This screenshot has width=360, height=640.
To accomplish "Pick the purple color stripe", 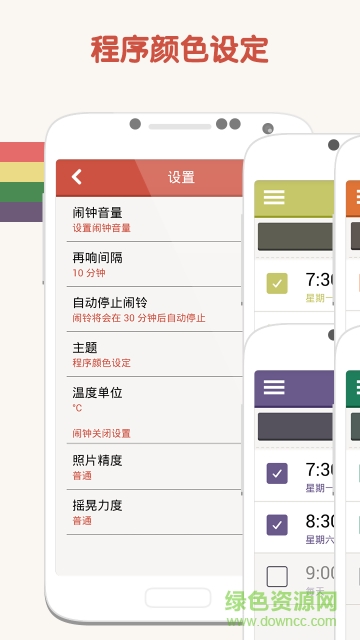I will pos(21,212).
